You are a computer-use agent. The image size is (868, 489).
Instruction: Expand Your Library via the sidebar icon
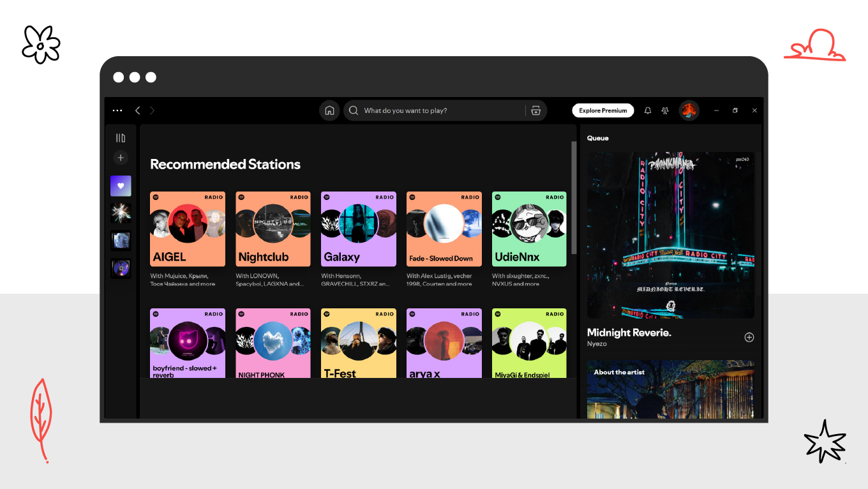[120, 137]
